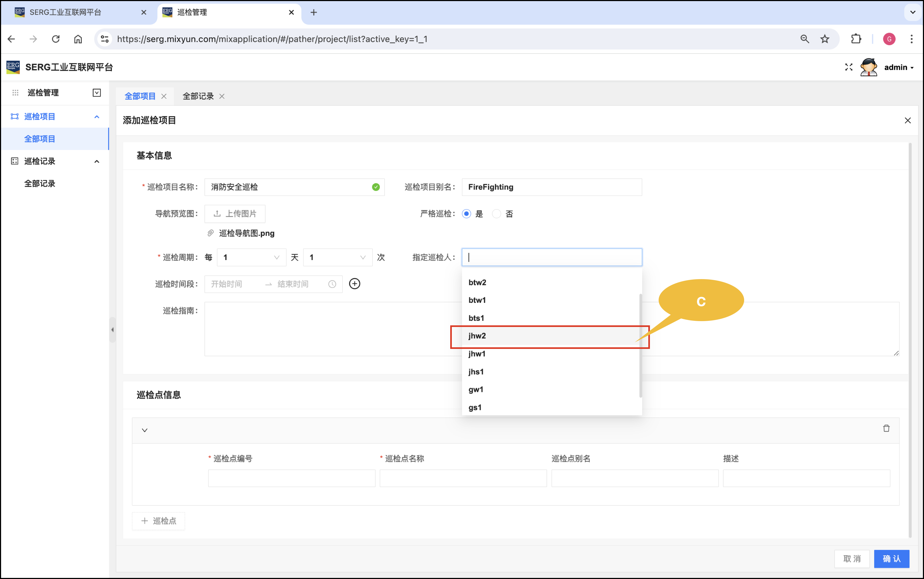Click the clock icon in time range field
Viewport: 924px width, 579px height.
332,284
